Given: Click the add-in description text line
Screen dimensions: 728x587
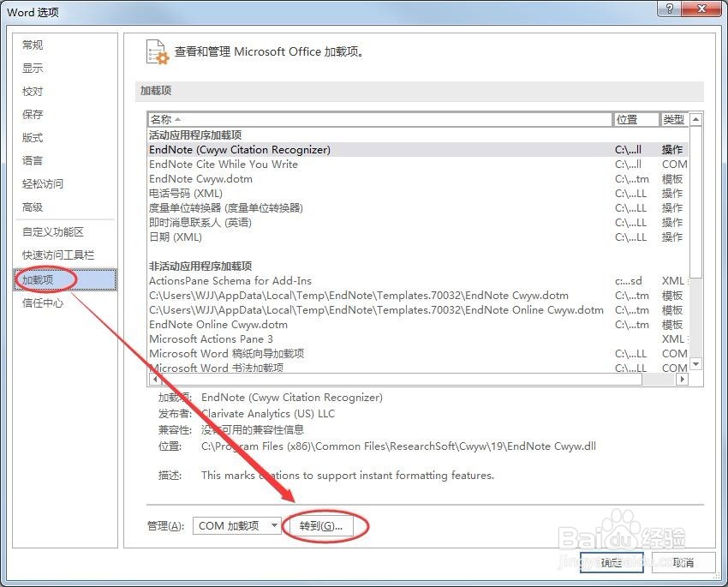Looking at the screenshot, I should pyautogui.click(x=348, y=476).
